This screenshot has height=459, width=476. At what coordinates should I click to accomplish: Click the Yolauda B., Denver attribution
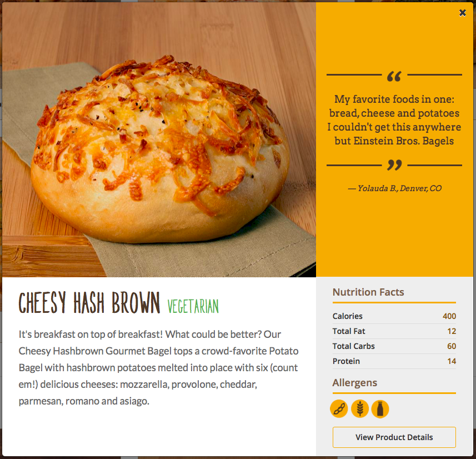(394, 188)
